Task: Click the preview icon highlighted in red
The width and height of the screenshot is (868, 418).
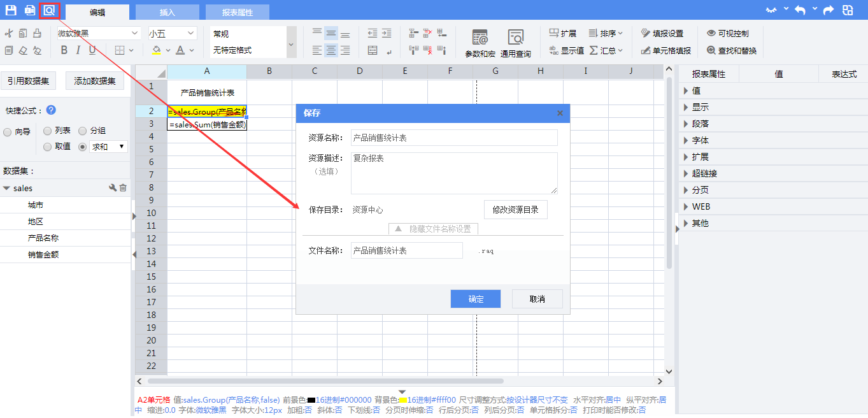Action: pyautogui.click(x=49, y=10)
